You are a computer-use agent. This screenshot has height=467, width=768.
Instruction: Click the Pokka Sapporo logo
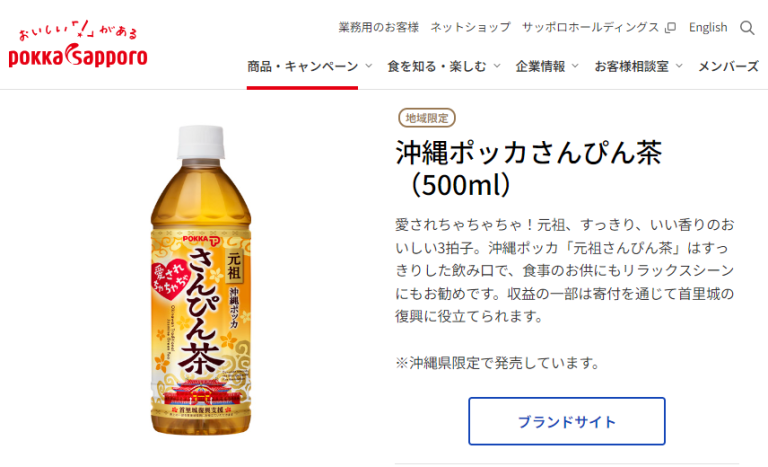tap(78, 44)
